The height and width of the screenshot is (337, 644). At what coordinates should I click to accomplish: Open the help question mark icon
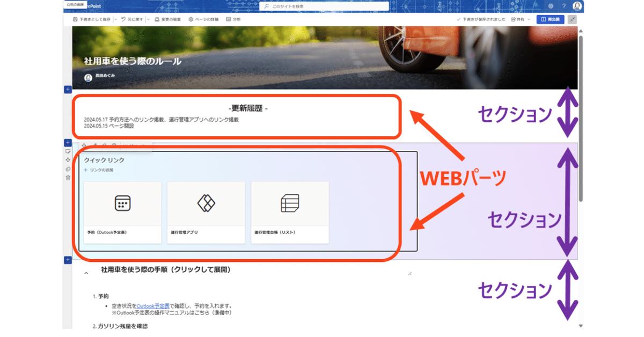(564, 6)
